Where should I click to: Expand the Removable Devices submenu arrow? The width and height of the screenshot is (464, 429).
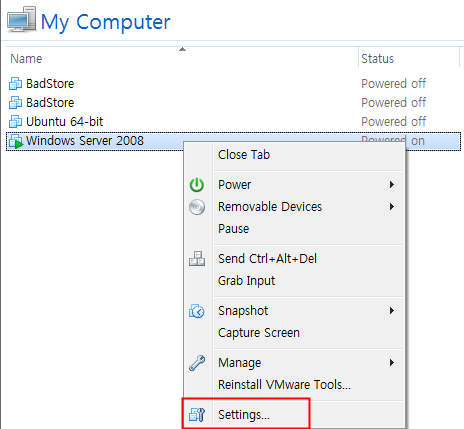[x=392, y=207]
